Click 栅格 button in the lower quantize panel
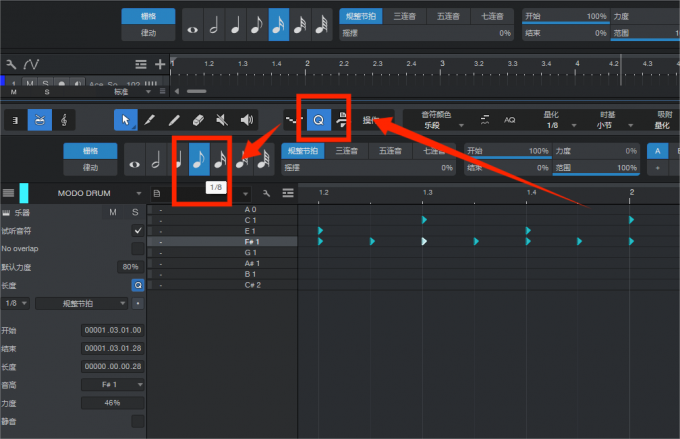Viewport: 680px width, 439px height. [x=90, y=151]
